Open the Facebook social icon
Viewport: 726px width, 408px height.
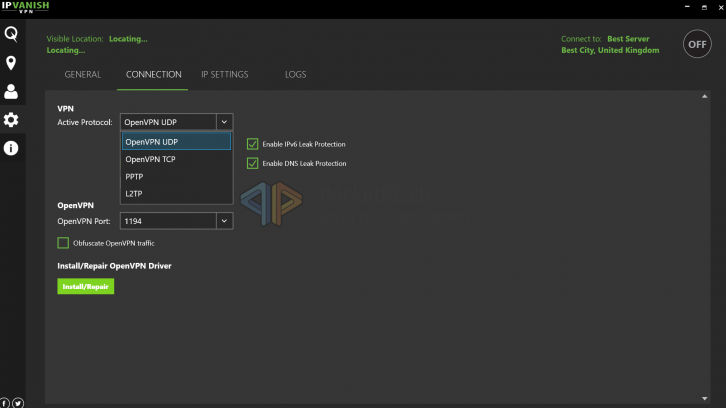pos(5,402)
